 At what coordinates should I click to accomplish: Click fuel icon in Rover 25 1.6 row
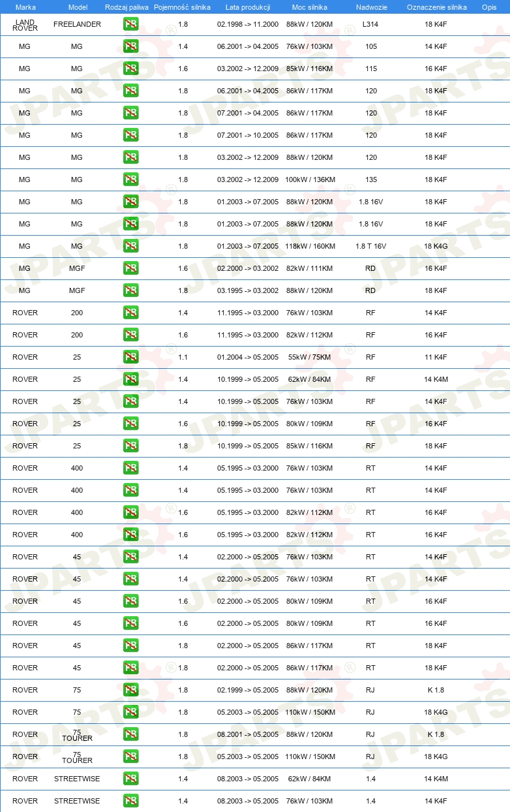coord(130,424)
